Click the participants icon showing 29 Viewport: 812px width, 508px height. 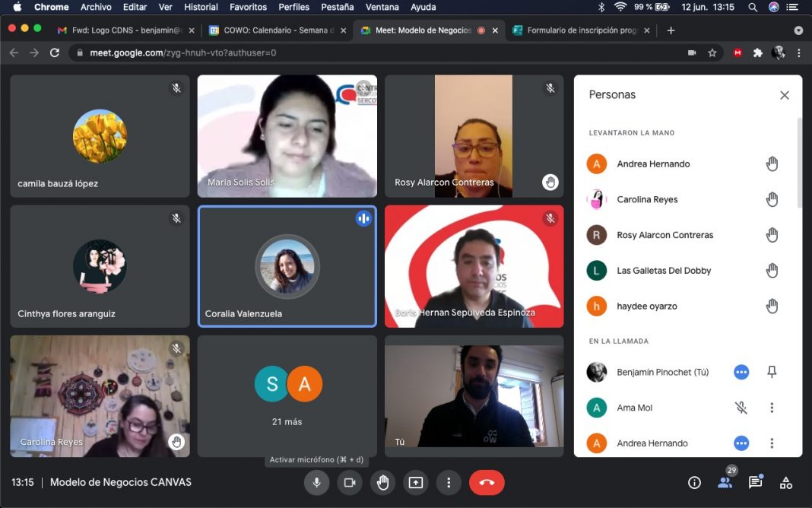(x=725, y=482)
